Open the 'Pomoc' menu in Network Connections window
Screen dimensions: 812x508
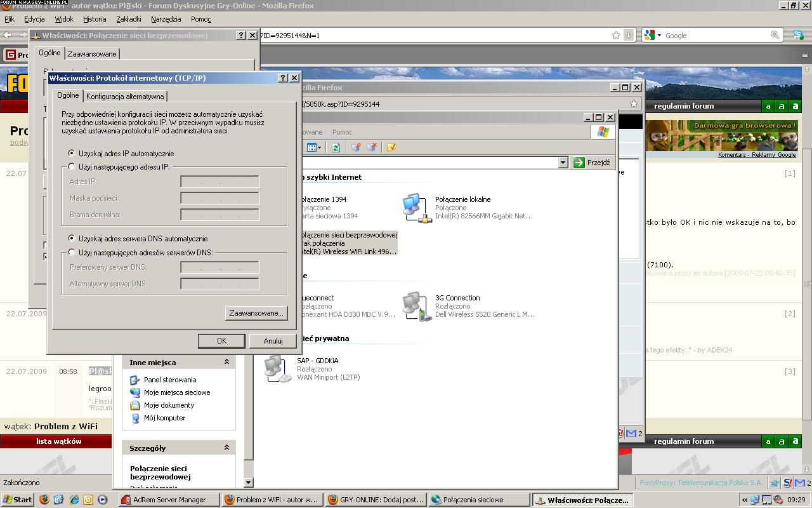(x=343, y=132)
